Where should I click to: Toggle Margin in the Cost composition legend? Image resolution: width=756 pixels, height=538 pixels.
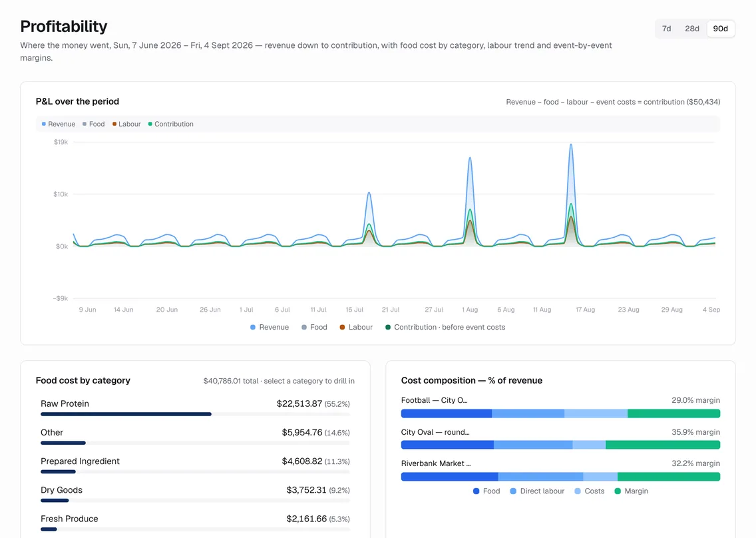tap(631, 491)
